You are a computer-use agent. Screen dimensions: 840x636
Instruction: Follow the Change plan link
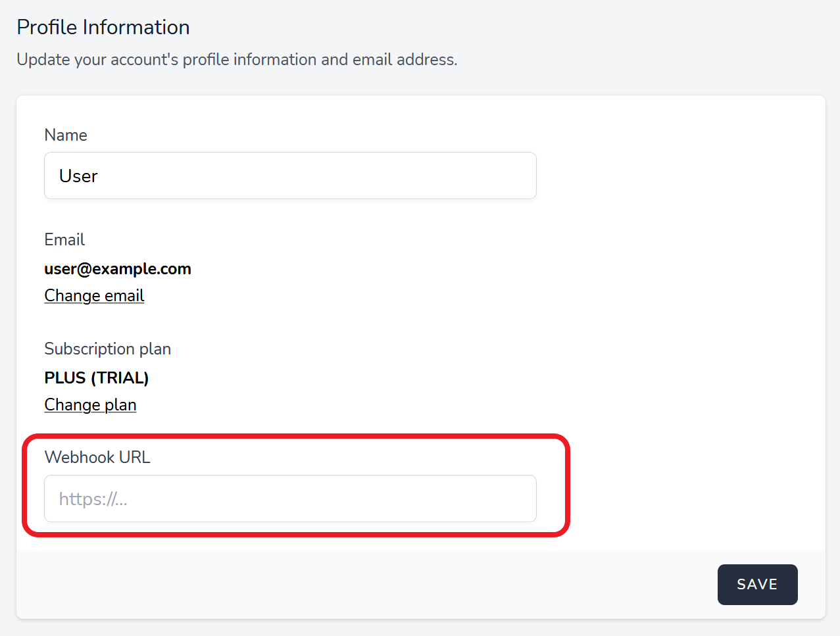[90, 405]
